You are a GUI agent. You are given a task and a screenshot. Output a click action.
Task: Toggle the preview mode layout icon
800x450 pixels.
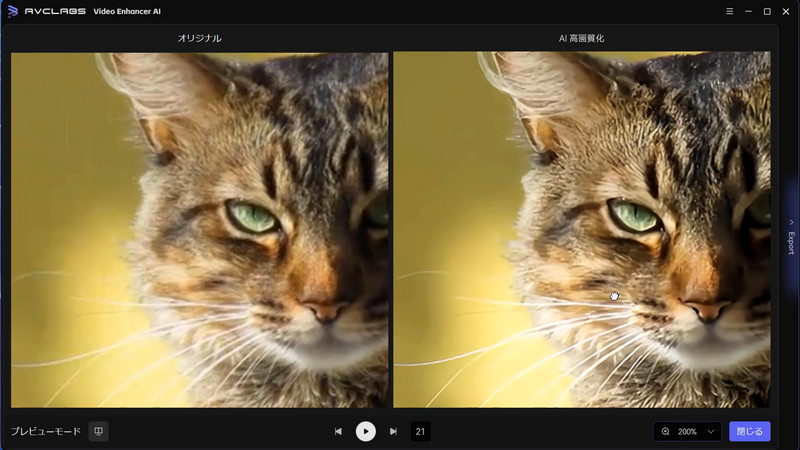[x=98, y=431]
